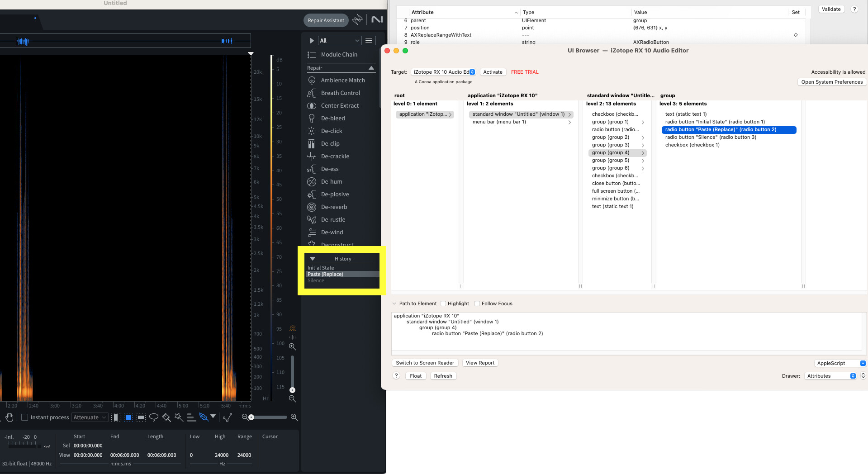Select Silence in History list
Screen dimensions: 868x474
click(316, 280)
